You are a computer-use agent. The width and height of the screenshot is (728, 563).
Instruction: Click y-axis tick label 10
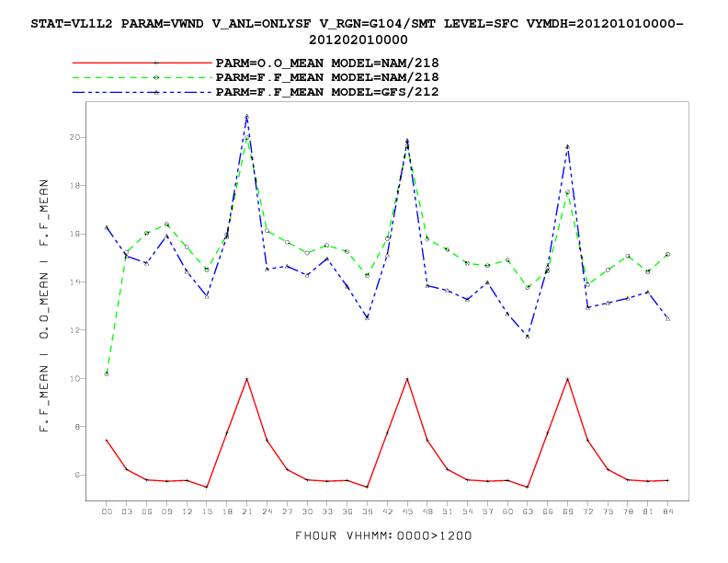(74, 379)
